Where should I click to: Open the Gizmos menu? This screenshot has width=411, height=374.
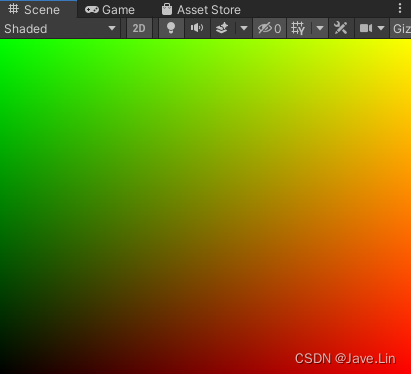pyautogui.click(x=401, y=29)
